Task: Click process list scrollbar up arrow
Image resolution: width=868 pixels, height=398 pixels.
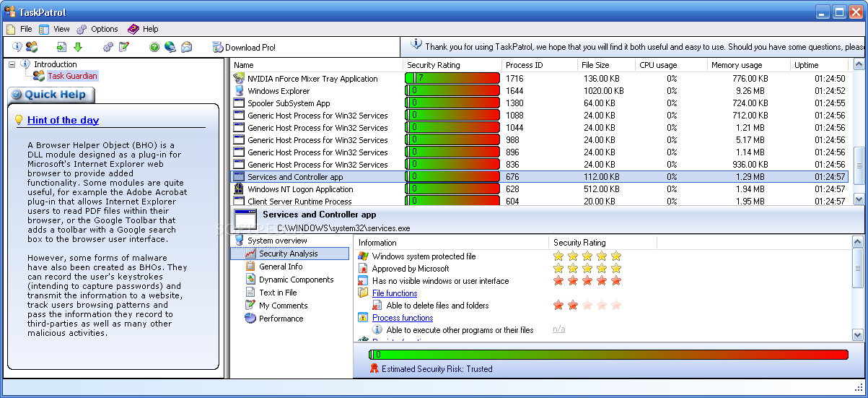Action: (x=859, y=65)
